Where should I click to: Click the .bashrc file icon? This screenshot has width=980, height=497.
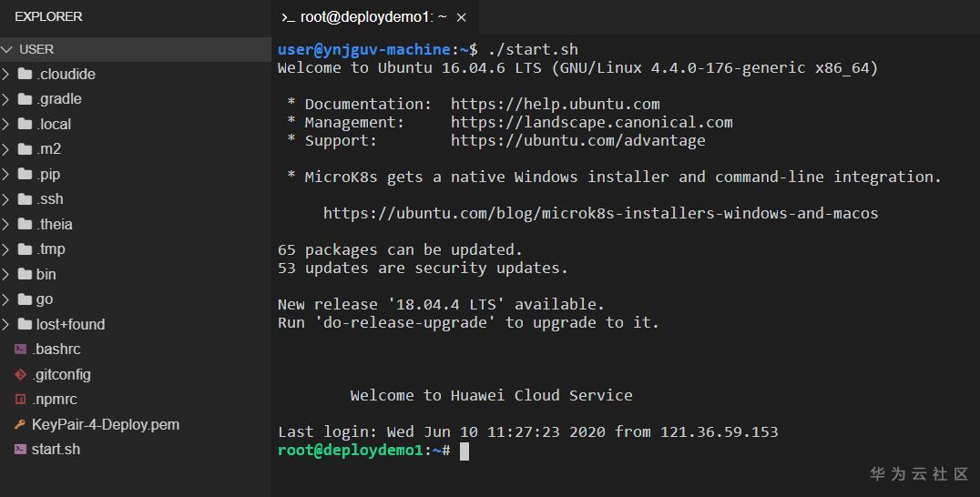(20, 349)
